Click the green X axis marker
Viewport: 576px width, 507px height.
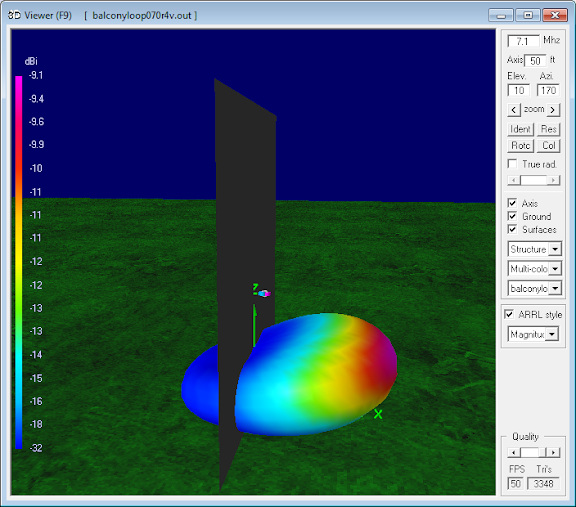[378, 414]
